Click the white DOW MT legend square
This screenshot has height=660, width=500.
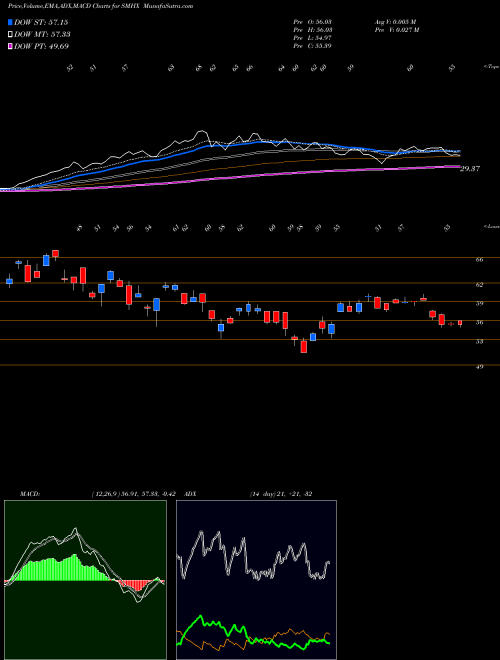(10, 34)
